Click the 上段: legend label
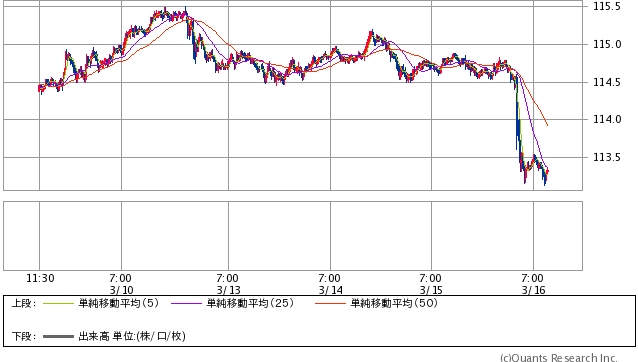 click(24, 303)
